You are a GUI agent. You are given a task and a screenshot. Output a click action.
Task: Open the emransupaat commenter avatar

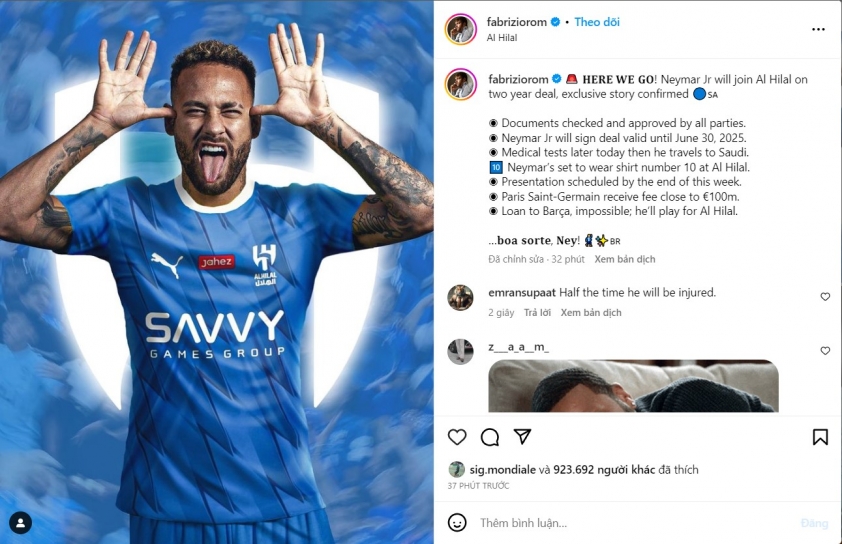point(461,298)
